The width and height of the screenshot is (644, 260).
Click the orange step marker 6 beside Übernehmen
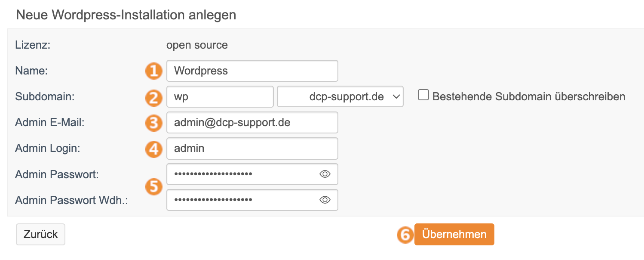pos(405,234)
